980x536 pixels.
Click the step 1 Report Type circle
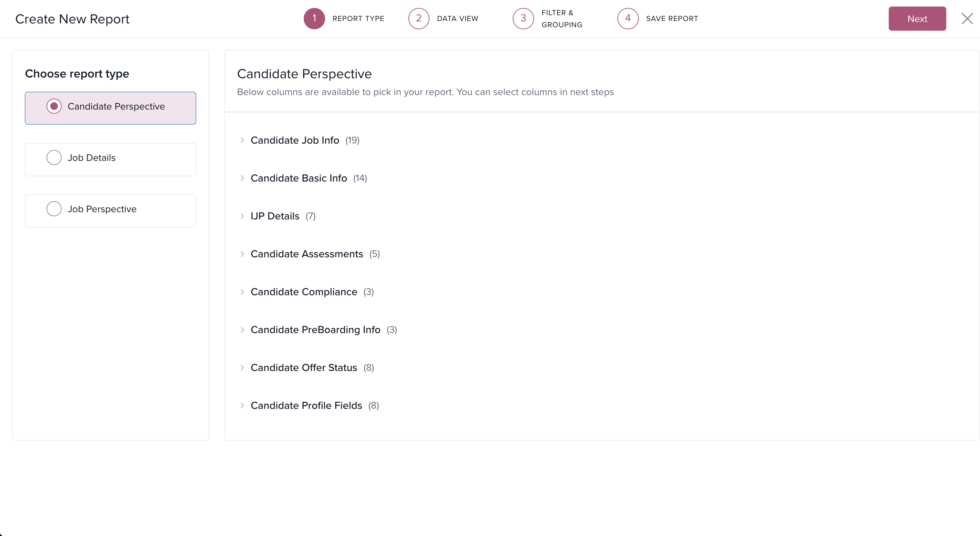point(314,18)
